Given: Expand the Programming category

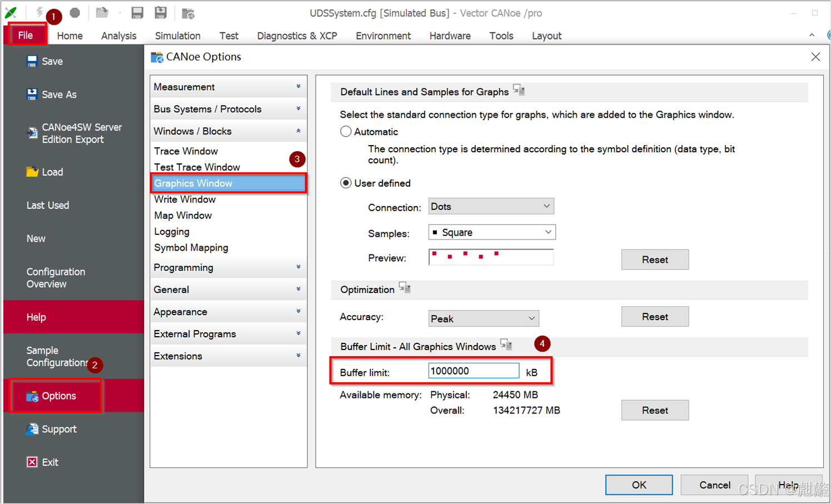Looking at the screenshot, I should click(x=228, y=267).
